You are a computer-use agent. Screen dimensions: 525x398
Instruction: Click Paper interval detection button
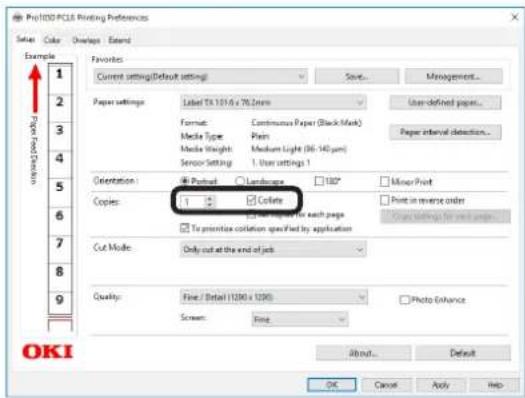coord(445,132)
